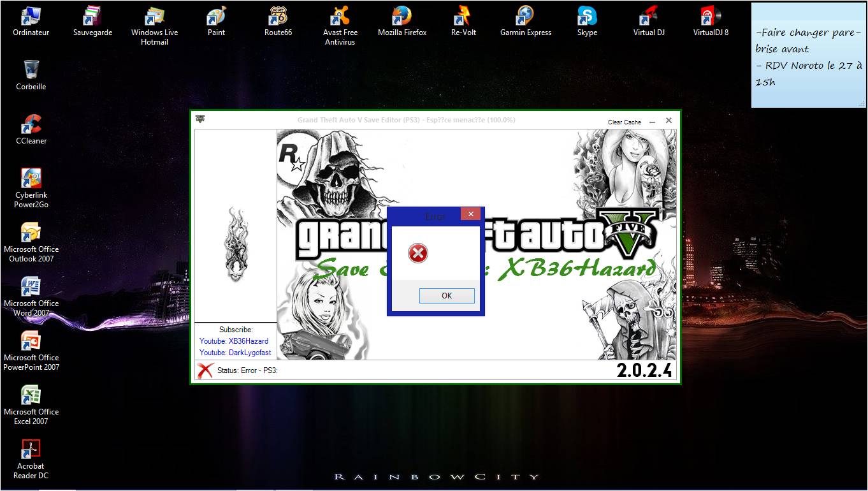Click the Microsoft Office PowerPoint 2007 icon
This screenshot has width=868, height=491.
click(x=31, y=351)
